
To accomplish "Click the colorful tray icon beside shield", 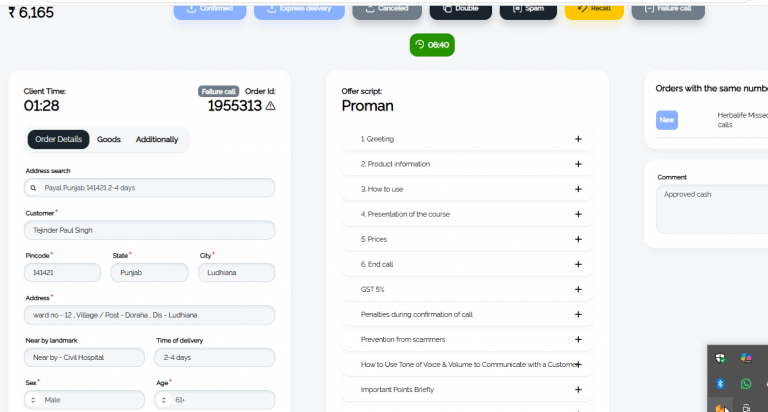I will pyautogui.click(x=745, y=358).
